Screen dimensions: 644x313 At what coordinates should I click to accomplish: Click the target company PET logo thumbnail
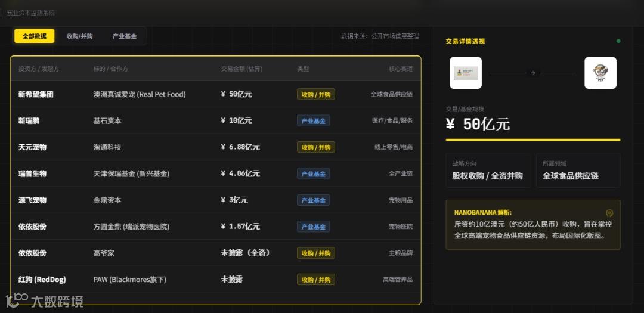(x=600, y=73)
